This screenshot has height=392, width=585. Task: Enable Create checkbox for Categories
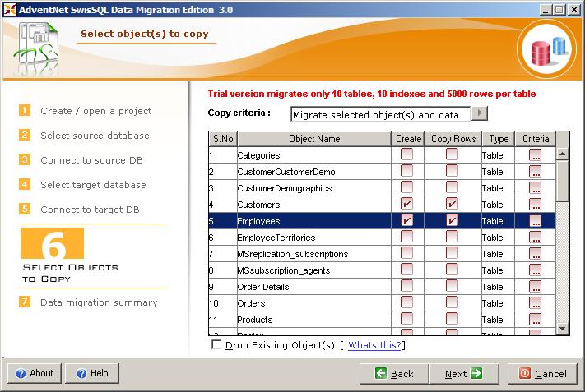406,154
